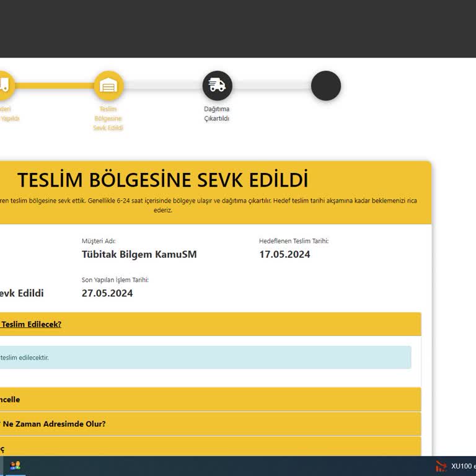Click the heading TESLİM BÖLGESİNE SEVK EDİLDİ
The height and width of the screenshot is (476, 476).
coord(163,180)
